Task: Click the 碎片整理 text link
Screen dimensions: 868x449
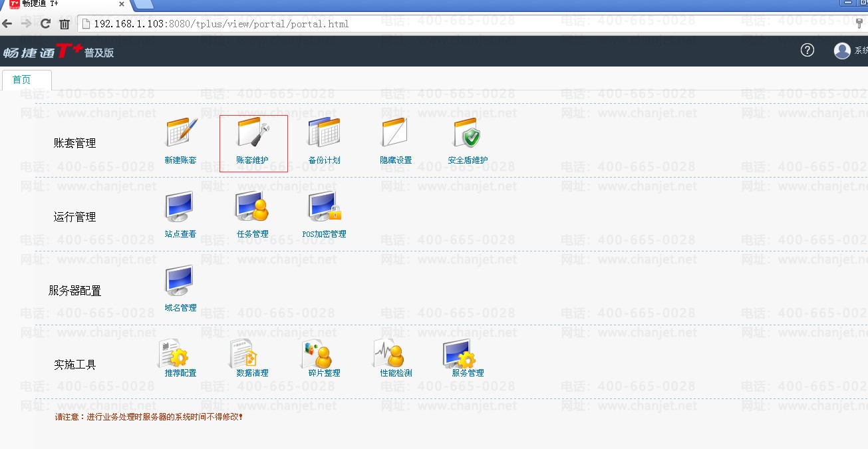Action: pyautogui.click(x=325, y=373)
